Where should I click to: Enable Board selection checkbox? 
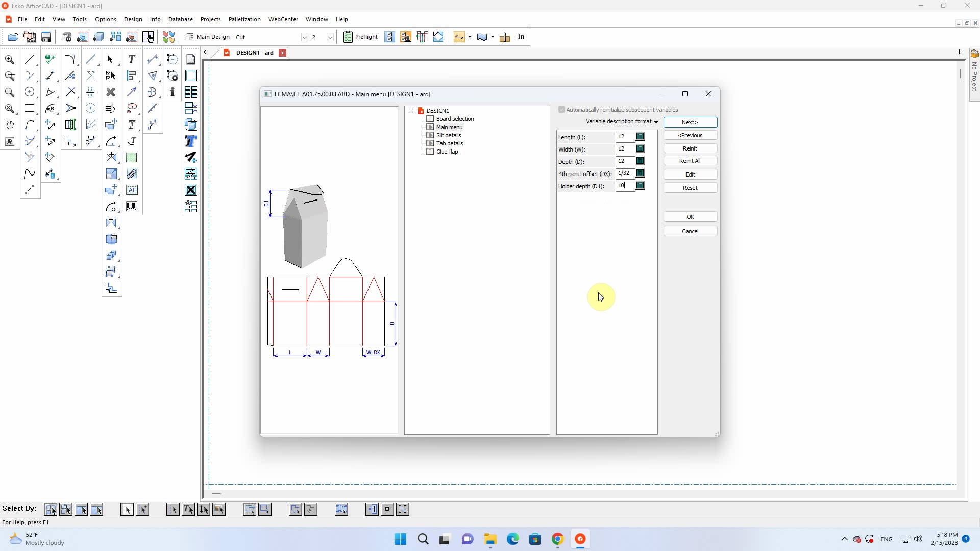pyautogui.click(x=430, y=118)
